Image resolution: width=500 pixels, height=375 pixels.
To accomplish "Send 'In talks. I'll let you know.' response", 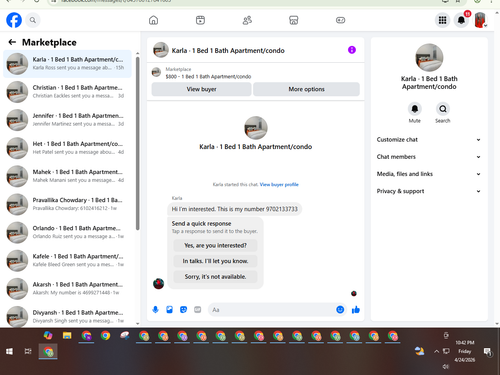I will (x=215, y=261).
